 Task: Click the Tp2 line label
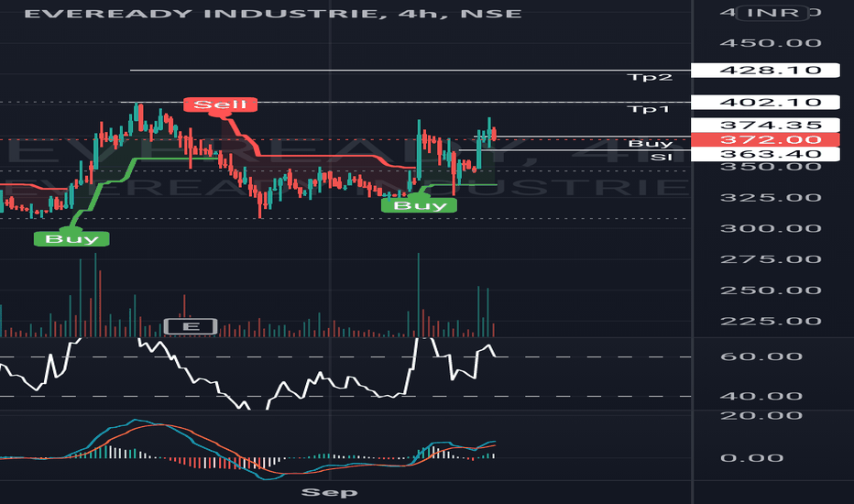click(650, 77)
